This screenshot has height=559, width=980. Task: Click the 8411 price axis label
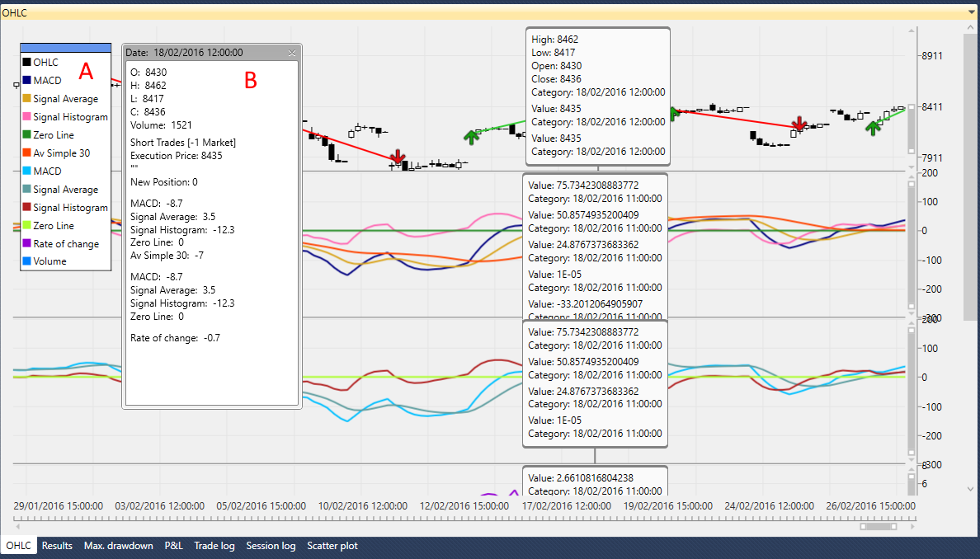click(x=932, y=107)
